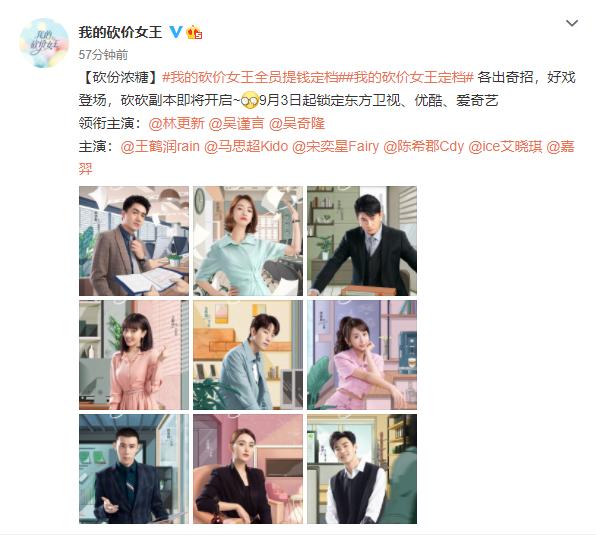Open the post options chevron menu
This screenshot has height=537, width=596.
click(x=572, y=24)
